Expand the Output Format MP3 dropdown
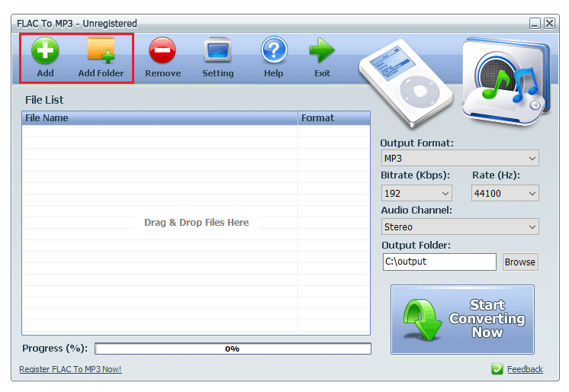Viewport: 569px width, 392px height. click(x=460, y=159)
